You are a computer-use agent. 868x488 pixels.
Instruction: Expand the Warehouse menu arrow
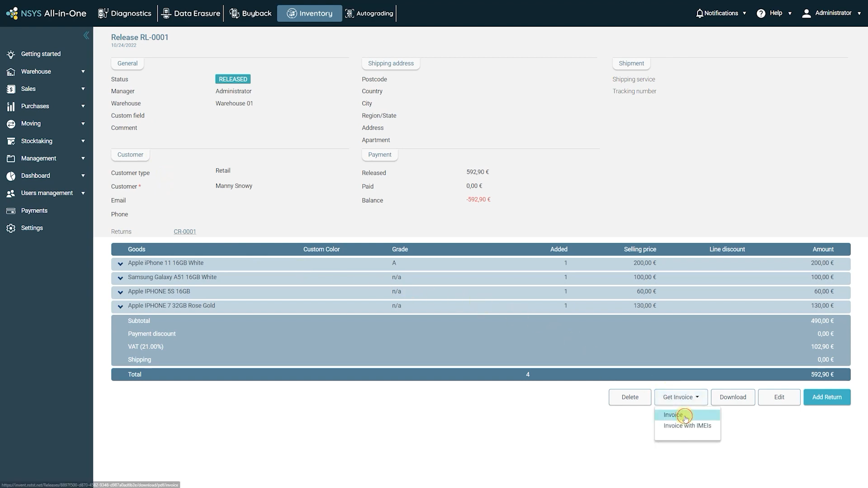coord(83,71)
